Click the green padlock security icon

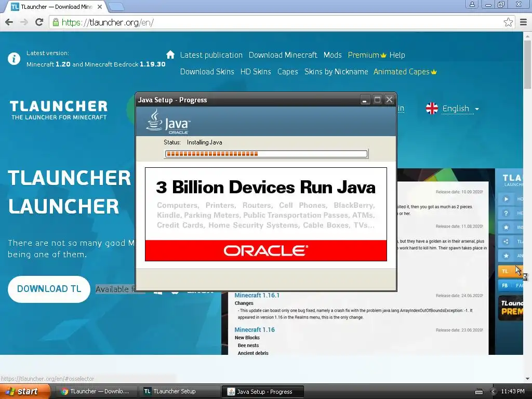(56, 22)
